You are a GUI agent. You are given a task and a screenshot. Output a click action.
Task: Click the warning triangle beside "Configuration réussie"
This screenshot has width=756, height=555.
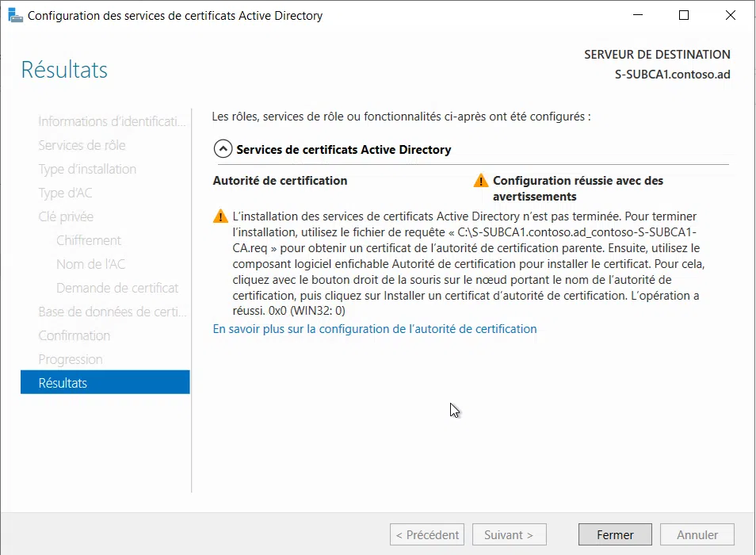(x=480, y=180)
